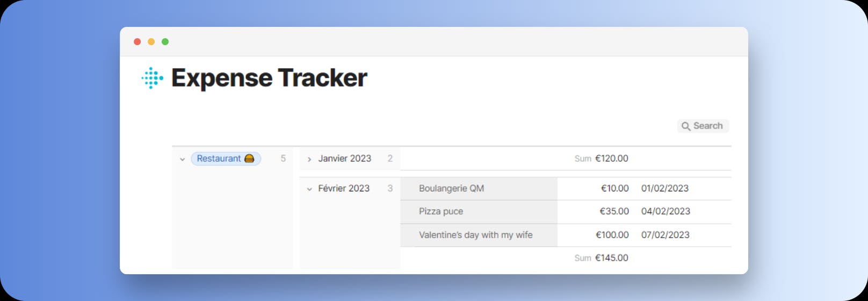This screenshot has height=301, width=868.
Task: Maximize the window using the green button
Action: pyautogui.click(x=165, y=42)
